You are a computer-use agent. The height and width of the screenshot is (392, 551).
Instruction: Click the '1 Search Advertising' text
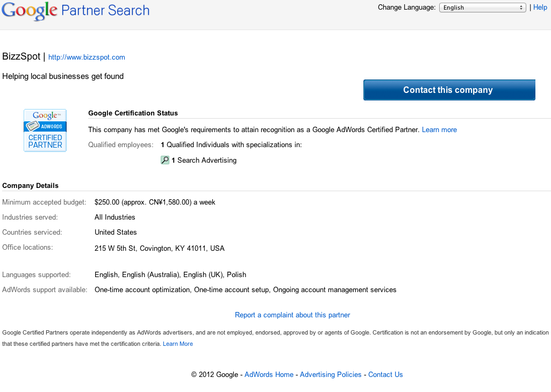[204, 161]
